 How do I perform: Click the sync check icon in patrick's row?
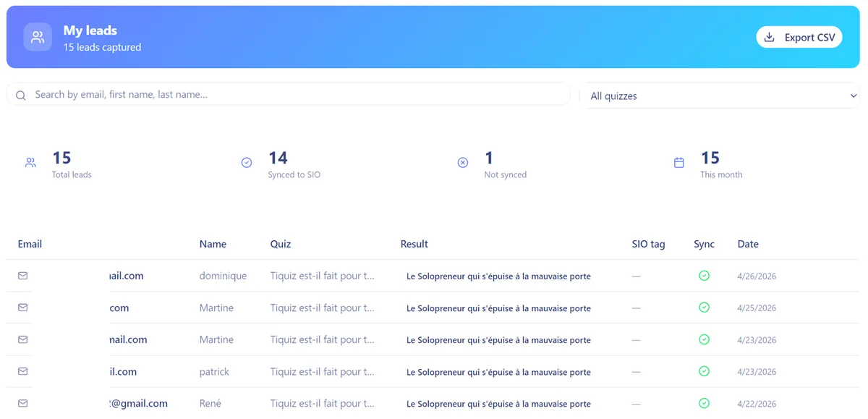tap(704, 371)
